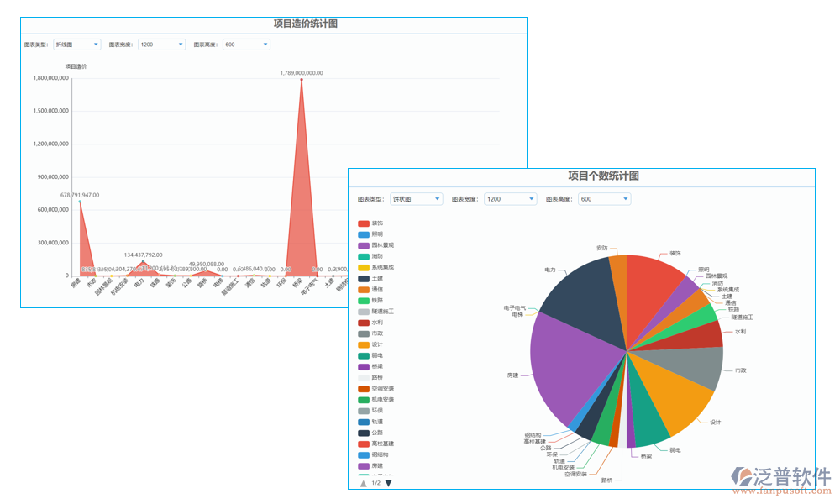Select the dark blue 电力 pie slice
This screenshot has height=504, width=840.
coord(586,300)
